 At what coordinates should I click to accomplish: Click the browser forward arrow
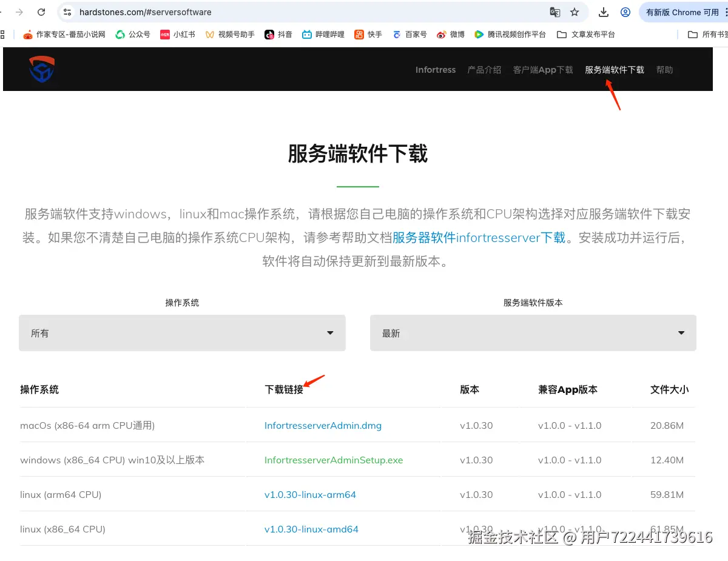pyautogui.click(x=19, y=12)
